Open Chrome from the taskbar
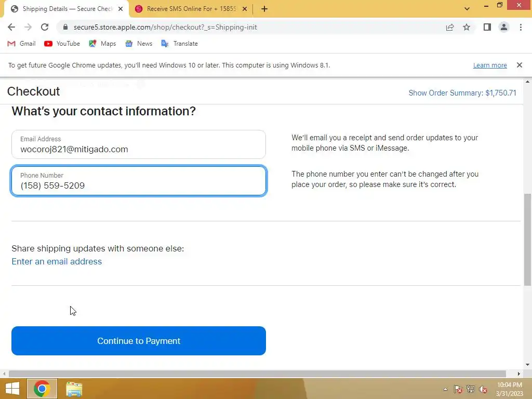The width and height of the screenshot is (532, 399). (42, 389)
